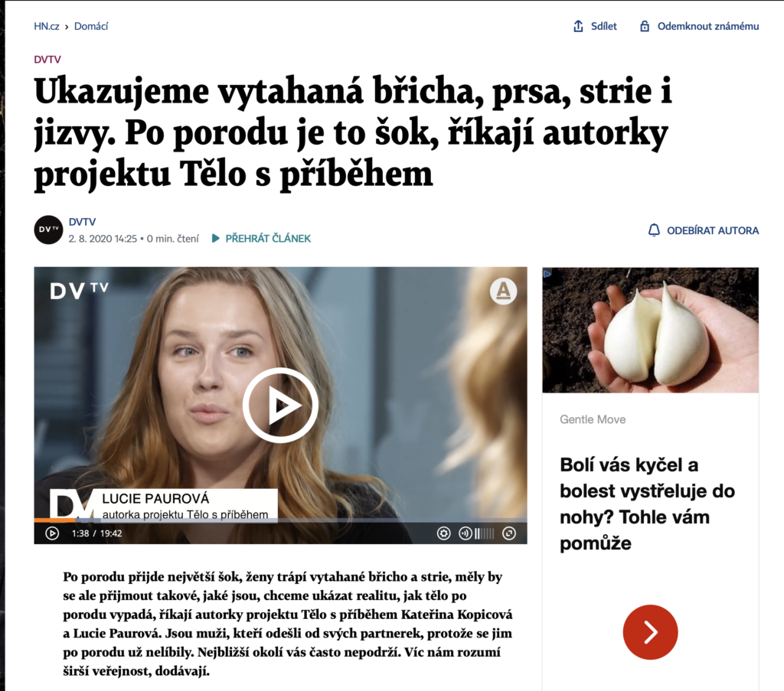Open the garlic ad thumbnail image

(650, 331)
